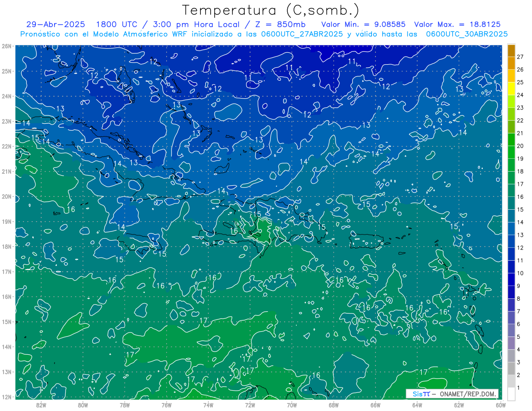This screenshot has height=411, width=532.
Task: Click the '16N' latitude label
Action: (6, 297)
